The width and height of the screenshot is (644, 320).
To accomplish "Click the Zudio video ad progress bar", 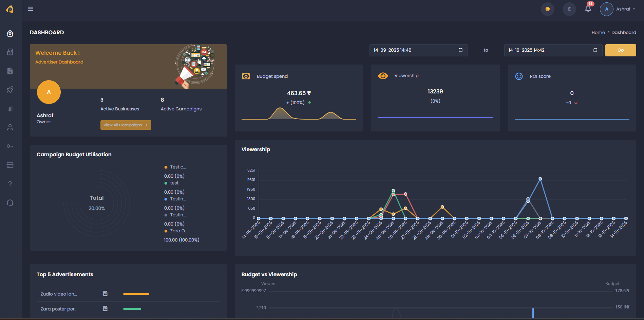I will pos(136,294).
